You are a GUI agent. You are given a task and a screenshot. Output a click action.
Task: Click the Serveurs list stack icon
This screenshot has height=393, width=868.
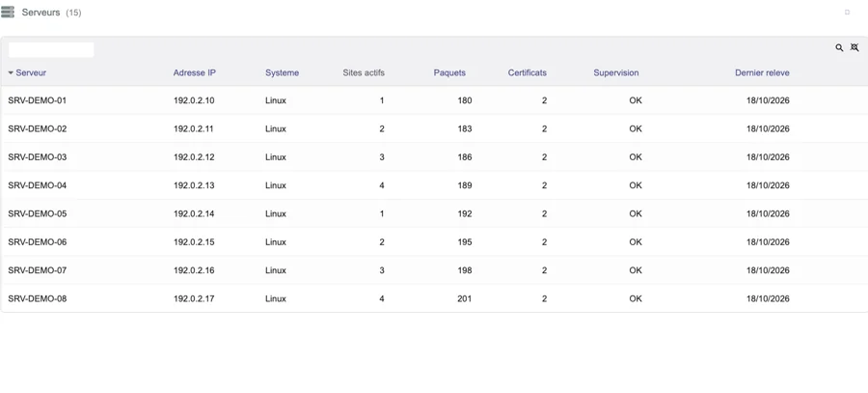[8, 12]
